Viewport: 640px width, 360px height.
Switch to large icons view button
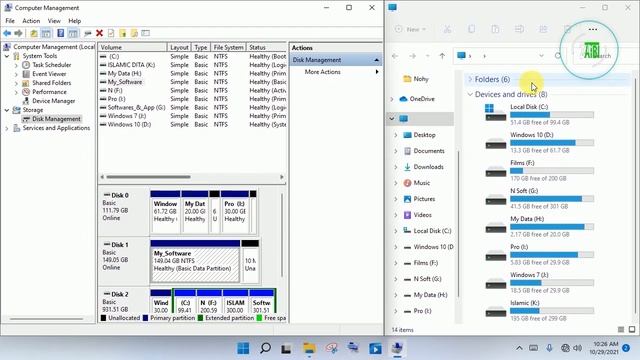pos(632,329)
